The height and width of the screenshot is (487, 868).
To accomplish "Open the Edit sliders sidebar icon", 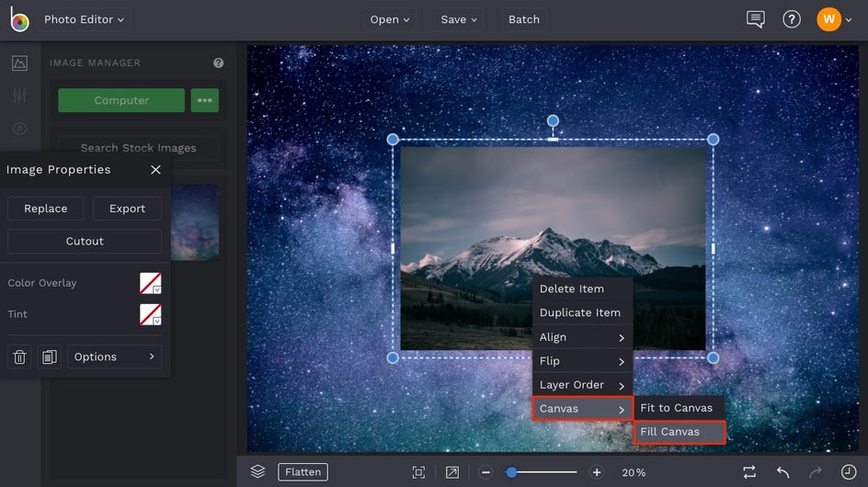I will 19,96.
